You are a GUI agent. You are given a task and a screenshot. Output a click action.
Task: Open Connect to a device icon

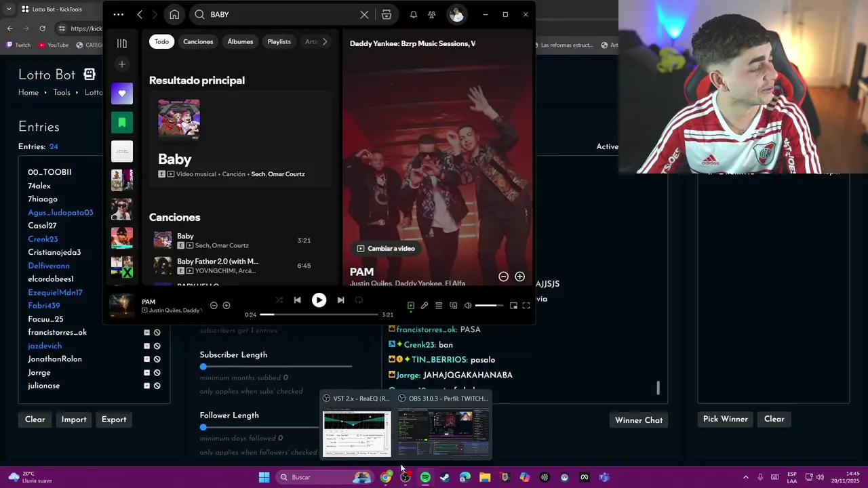point(454,306)
